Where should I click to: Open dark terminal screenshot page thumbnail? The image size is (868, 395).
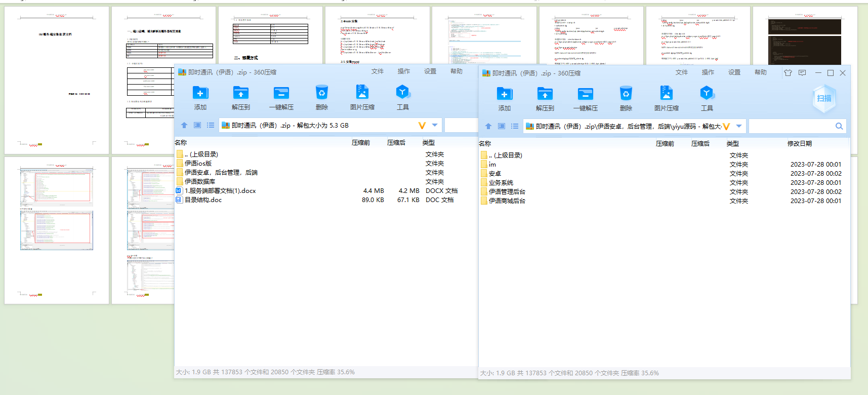click(805, 35)
